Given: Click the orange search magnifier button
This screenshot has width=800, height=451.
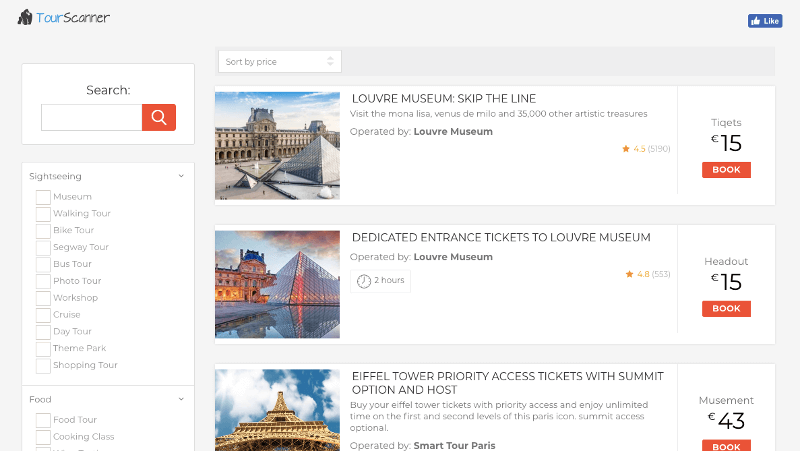Looking at the screenshot, I should (159, 117).
